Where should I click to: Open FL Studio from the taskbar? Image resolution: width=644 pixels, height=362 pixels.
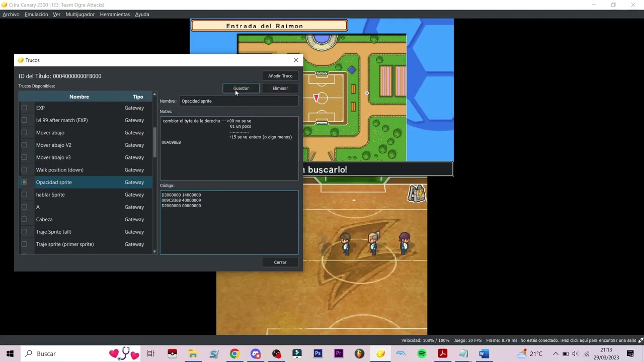click(x=359, y=354)
